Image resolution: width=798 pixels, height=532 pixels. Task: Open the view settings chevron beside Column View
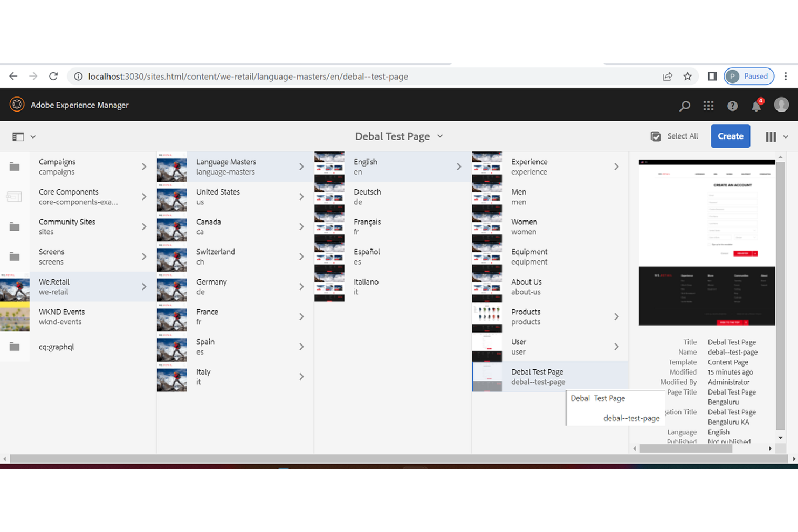785,136
